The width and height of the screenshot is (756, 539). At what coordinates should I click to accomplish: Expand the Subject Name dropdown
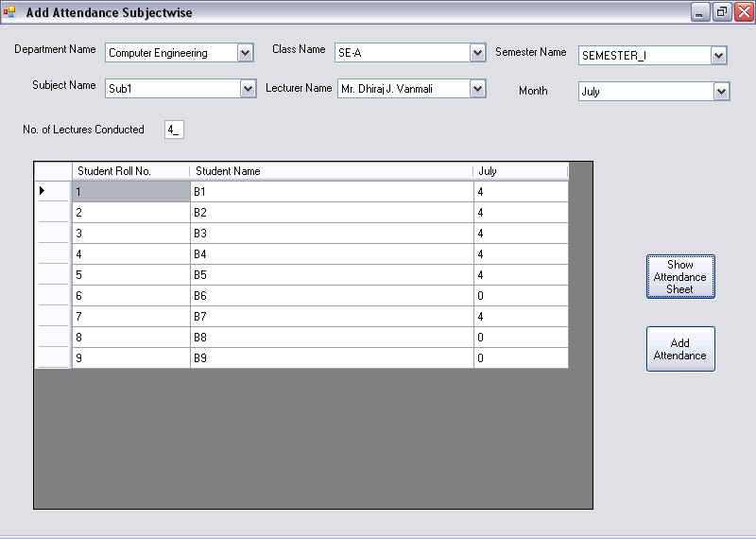(248, 89)
